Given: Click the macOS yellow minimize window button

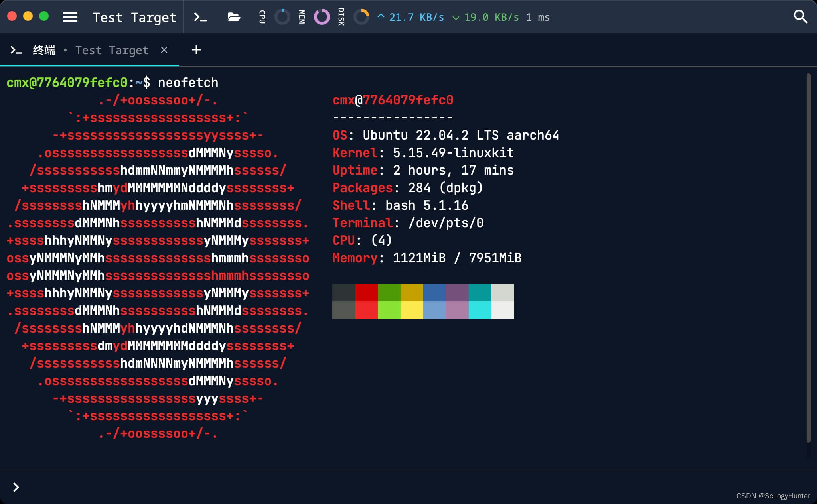Looking at the screenshot, I should point(28,16).
